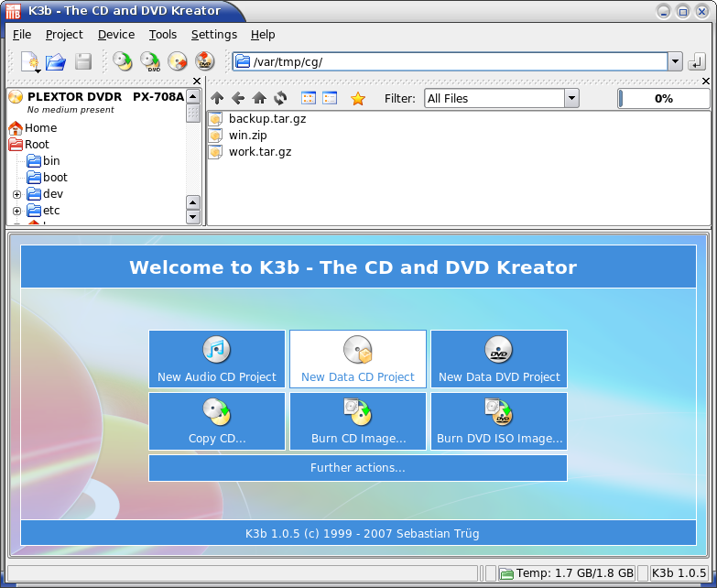
Task: Open the Device menu
Action: pyautogui.click(x=116, y=35)
